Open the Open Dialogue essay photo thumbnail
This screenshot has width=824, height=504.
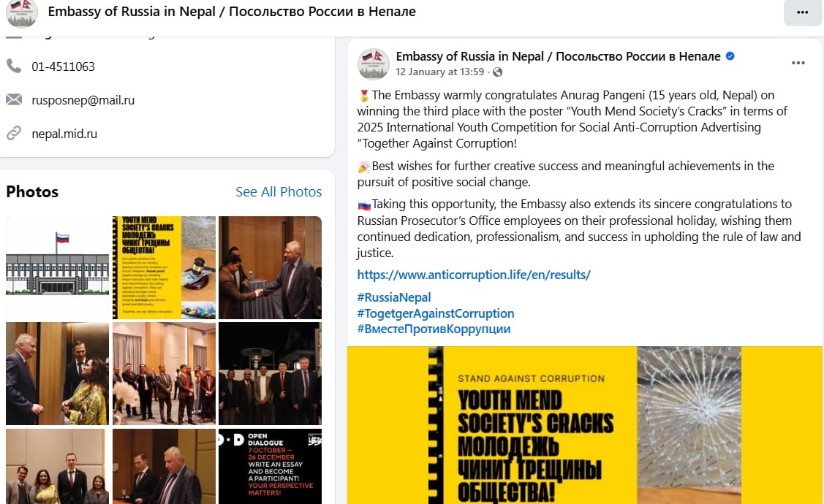(270, 466)
